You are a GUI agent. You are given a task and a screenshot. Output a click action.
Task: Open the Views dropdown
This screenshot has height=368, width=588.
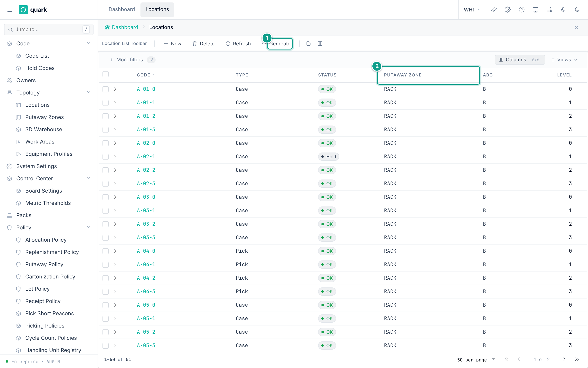point(564,60)
